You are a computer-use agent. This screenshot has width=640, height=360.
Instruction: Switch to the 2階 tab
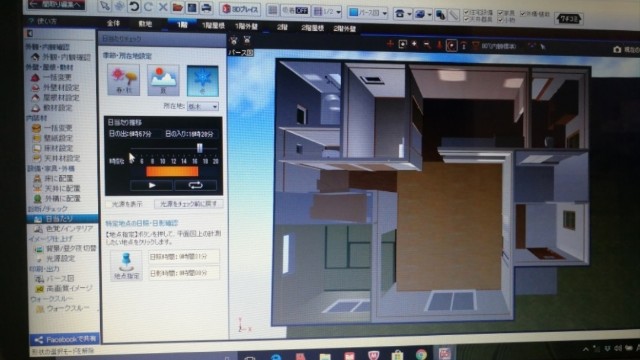[x=282, y=27]
